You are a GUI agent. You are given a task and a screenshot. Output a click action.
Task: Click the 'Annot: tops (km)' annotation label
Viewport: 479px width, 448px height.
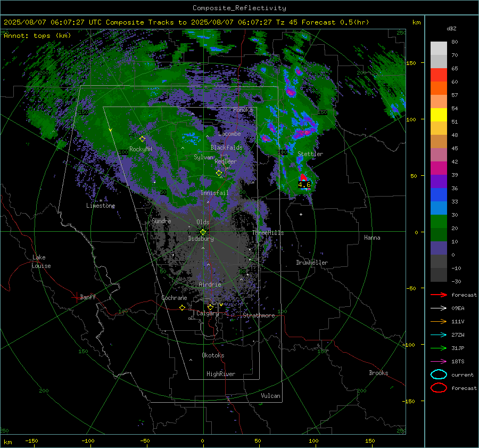point(37,36)
